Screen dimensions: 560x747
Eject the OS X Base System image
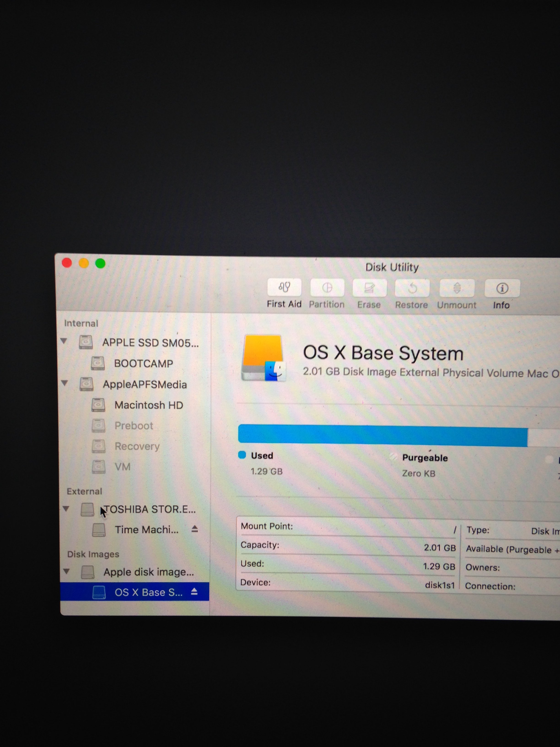194,591
